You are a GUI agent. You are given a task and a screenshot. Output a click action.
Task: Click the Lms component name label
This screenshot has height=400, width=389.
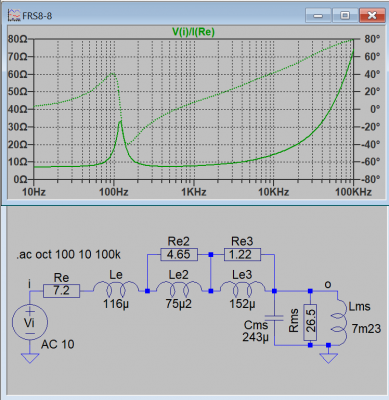(x=359, y=306)
